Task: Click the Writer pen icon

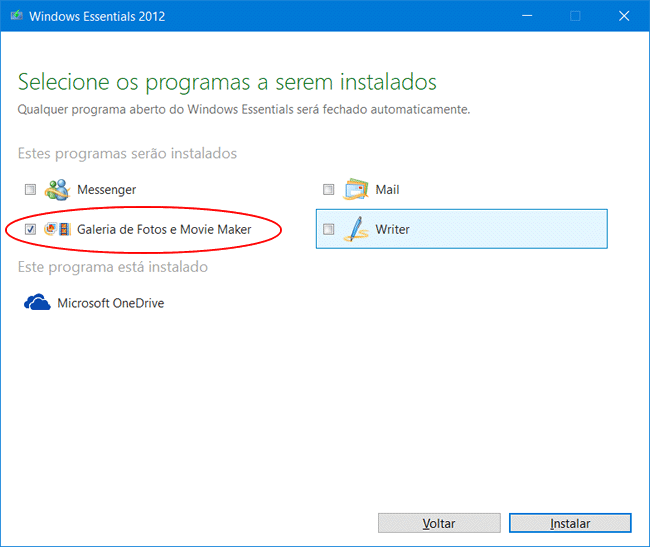Action: coord(357,229)
